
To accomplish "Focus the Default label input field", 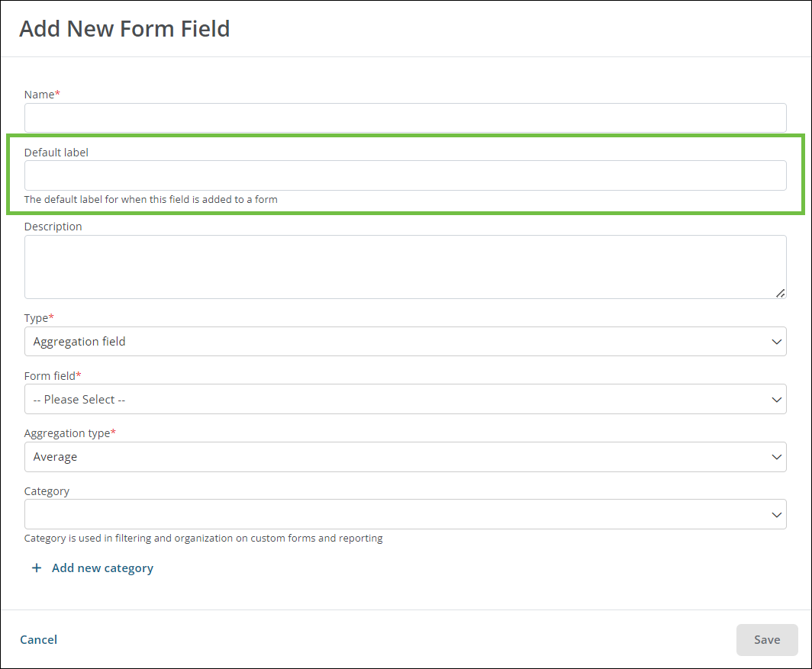I will (x=405, y=175).
